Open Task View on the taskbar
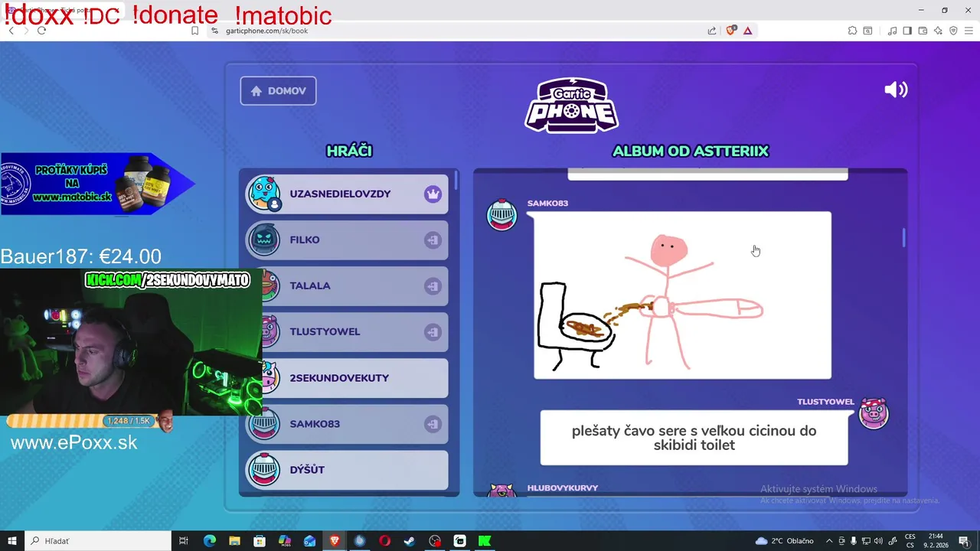Viewport: 980px width, 551px height. [x=184, y=541]
